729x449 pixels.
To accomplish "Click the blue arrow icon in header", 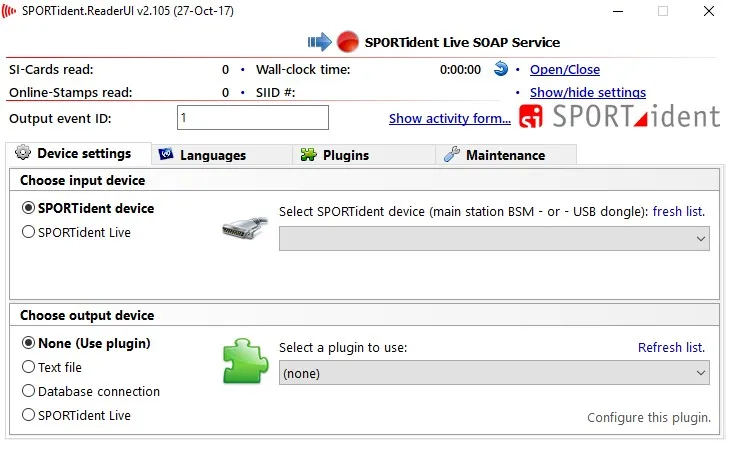I will point(319,42).
